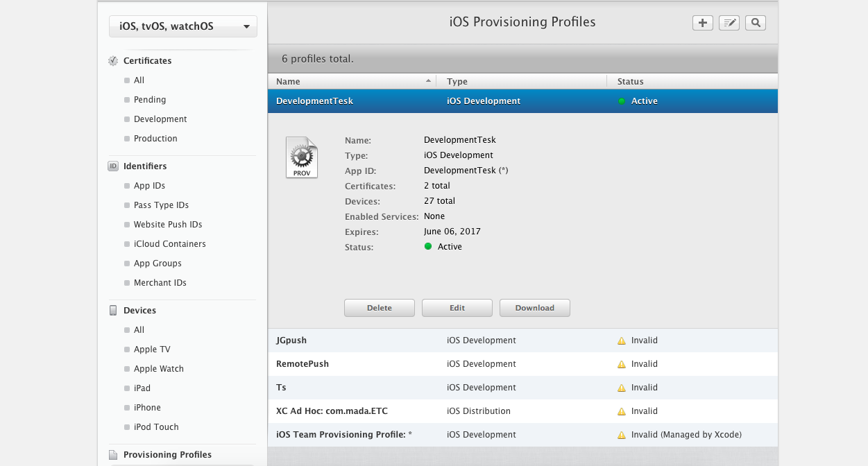Click the edit profiles pencil icon
This screenshot has width=868, height=466.
729,23
